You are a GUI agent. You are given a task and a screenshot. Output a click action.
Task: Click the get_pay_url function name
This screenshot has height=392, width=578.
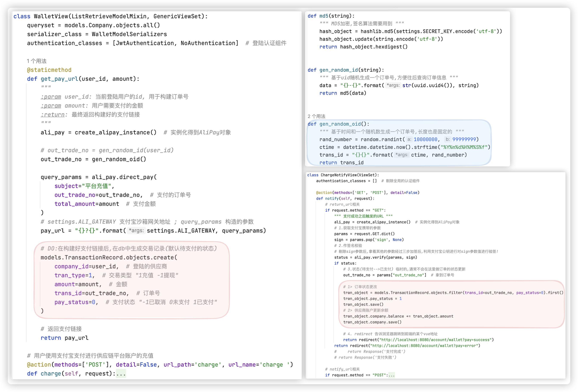(59, 79)
